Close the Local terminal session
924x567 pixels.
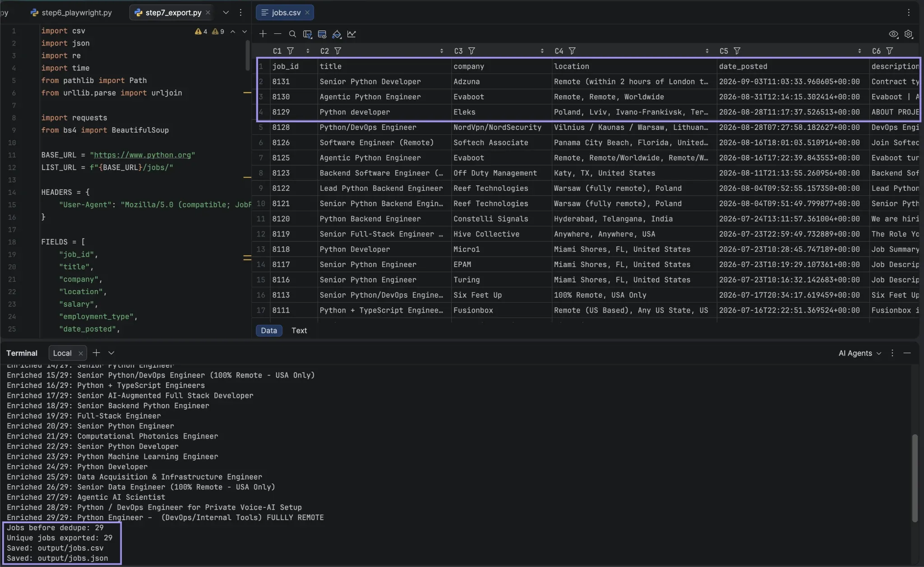point(81,353)
